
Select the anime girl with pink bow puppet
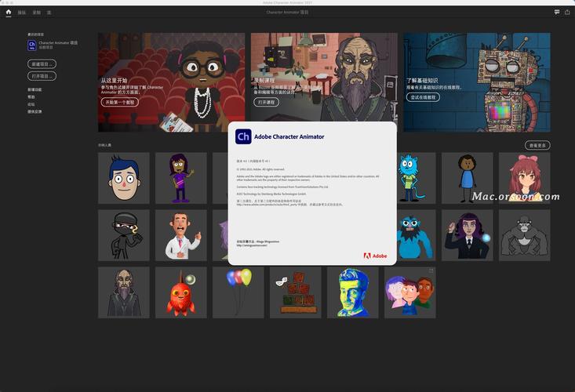pos(524,178)
